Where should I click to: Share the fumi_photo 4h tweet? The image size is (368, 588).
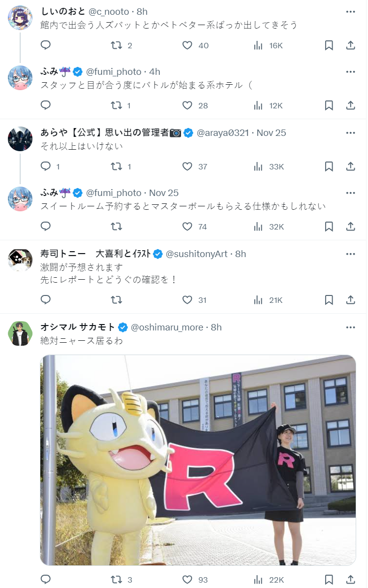click(x=350, y=105)
